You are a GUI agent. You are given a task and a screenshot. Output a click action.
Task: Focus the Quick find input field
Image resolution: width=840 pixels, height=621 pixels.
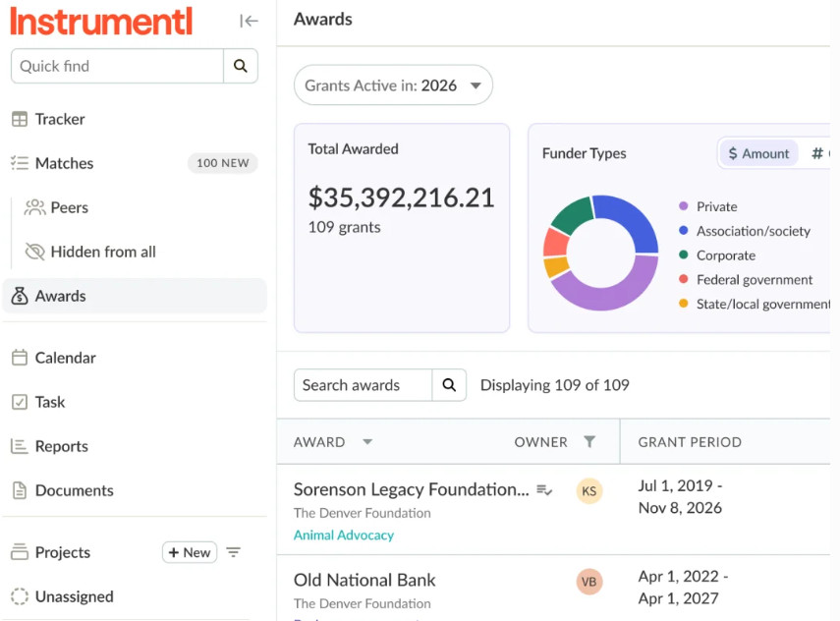click(117, 66)
